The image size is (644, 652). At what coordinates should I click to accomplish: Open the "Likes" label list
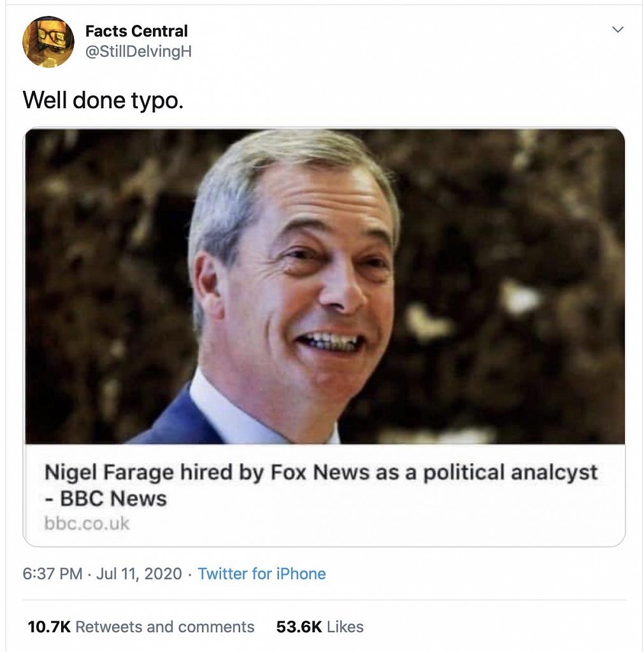345,627
